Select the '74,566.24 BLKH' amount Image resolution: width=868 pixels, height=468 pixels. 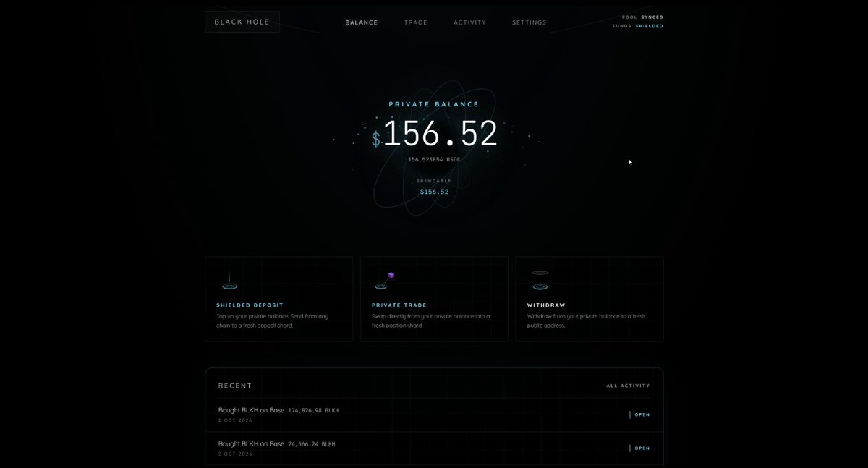click(x=312, y=443)
